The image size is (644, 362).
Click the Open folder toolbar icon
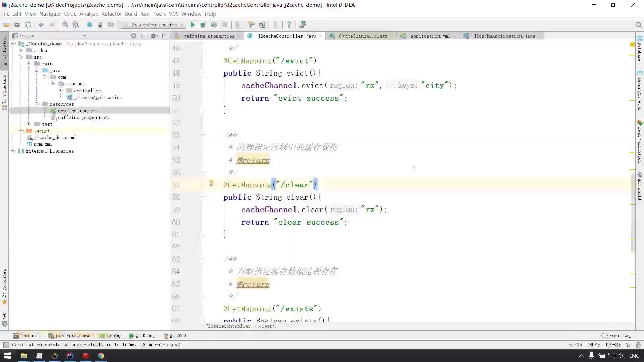6,25
